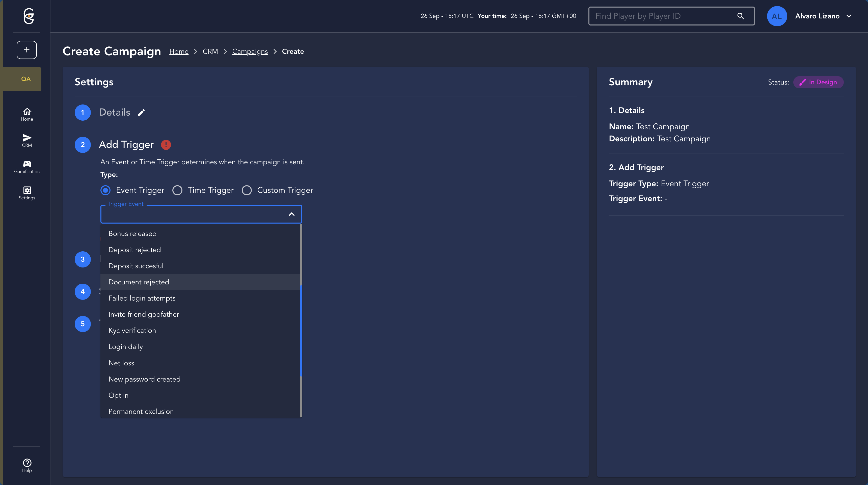Open Home from the sidebar

pos(27,114)
